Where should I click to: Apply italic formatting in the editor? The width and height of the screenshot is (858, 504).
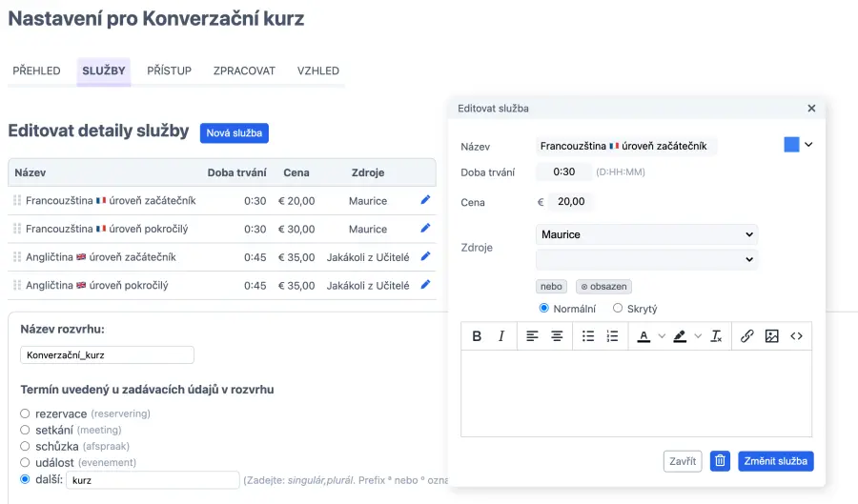tap(501, 336)
